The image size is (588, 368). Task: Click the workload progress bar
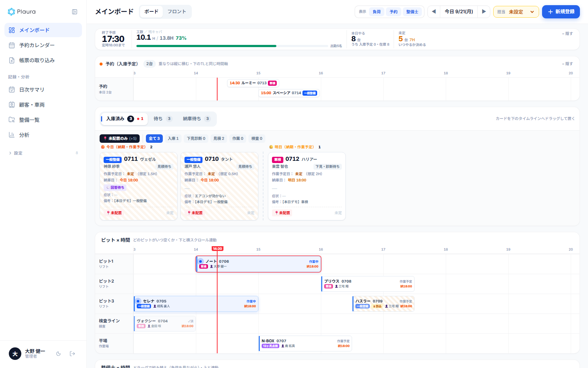coord(232,46)
